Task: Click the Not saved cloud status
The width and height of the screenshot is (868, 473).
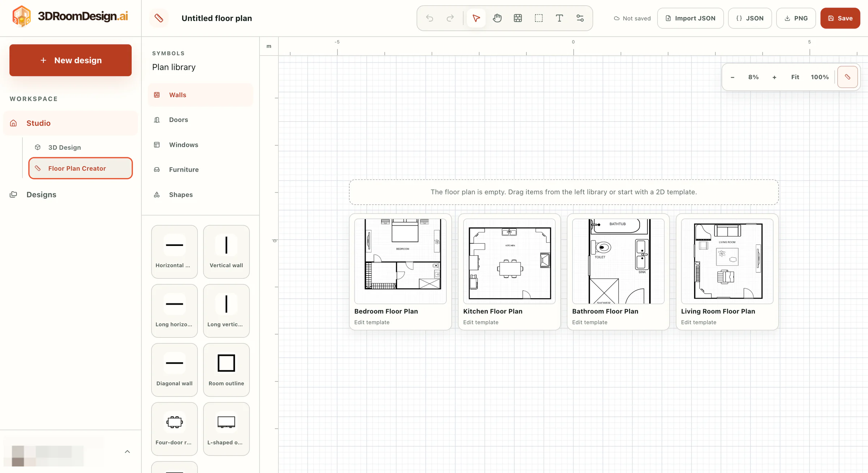Action: (x=632, y=18)
